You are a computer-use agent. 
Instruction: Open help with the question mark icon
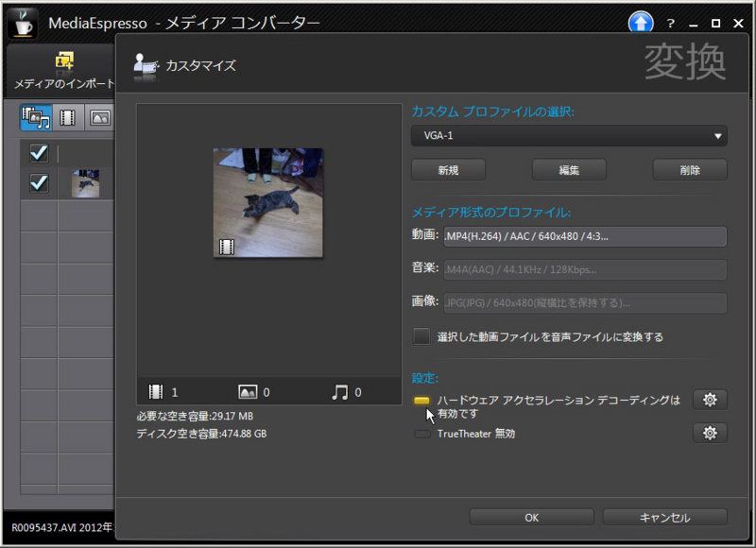(670, 23)
